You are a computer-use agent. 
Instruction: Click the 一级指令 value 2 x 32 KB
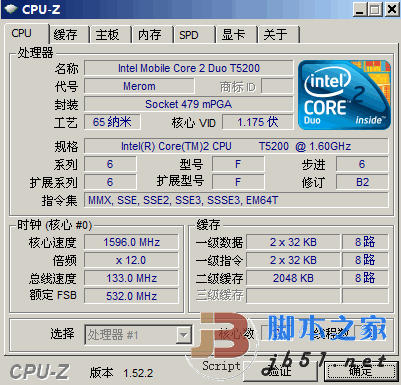(x=293, y=260)
